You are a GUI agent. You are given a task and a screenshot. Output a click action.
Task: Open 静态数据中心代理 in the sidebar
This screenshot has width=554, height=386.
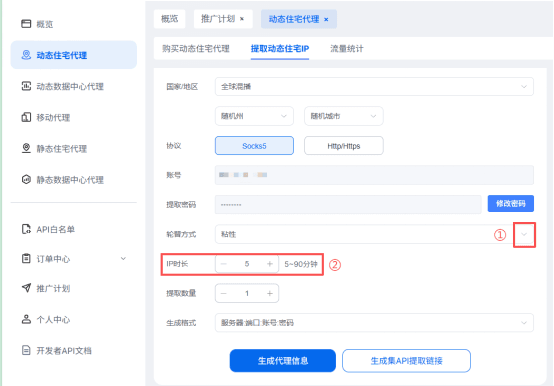70,180
